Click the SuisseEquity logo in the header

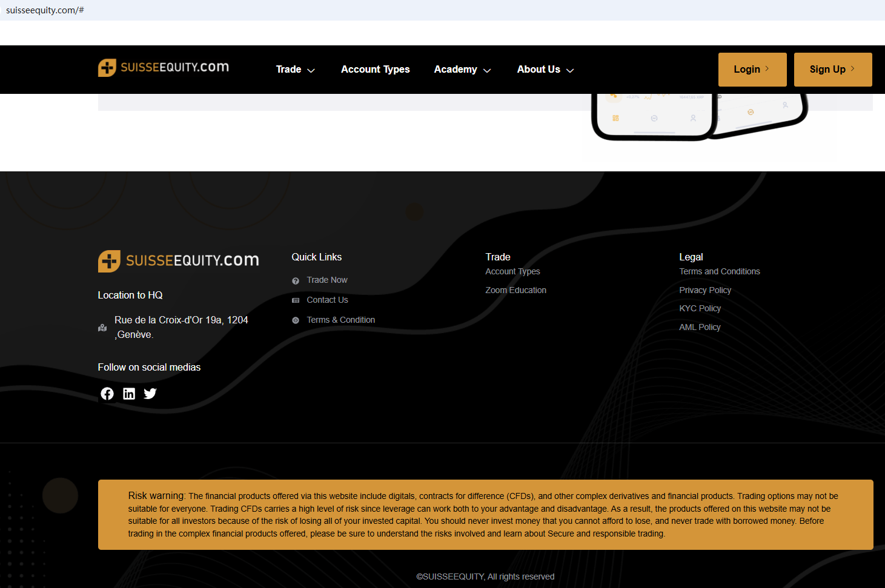pos(164,67)
